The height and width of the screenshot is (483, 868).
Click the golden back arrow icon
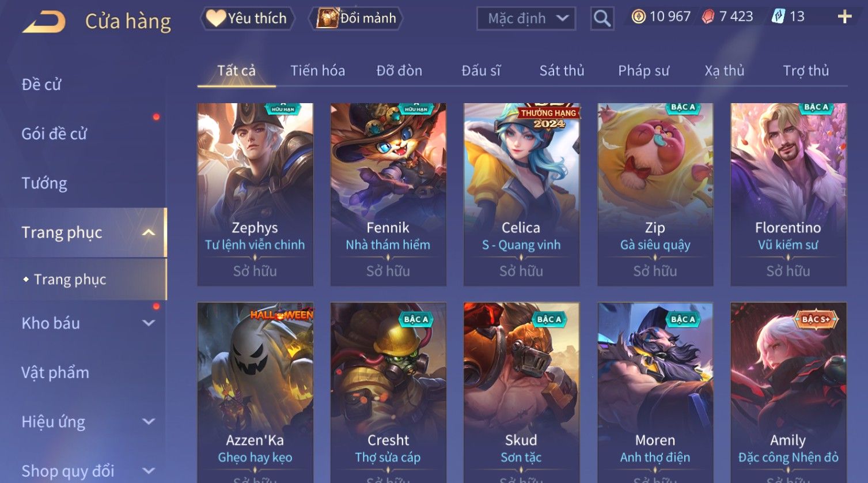tap(44, 22)
